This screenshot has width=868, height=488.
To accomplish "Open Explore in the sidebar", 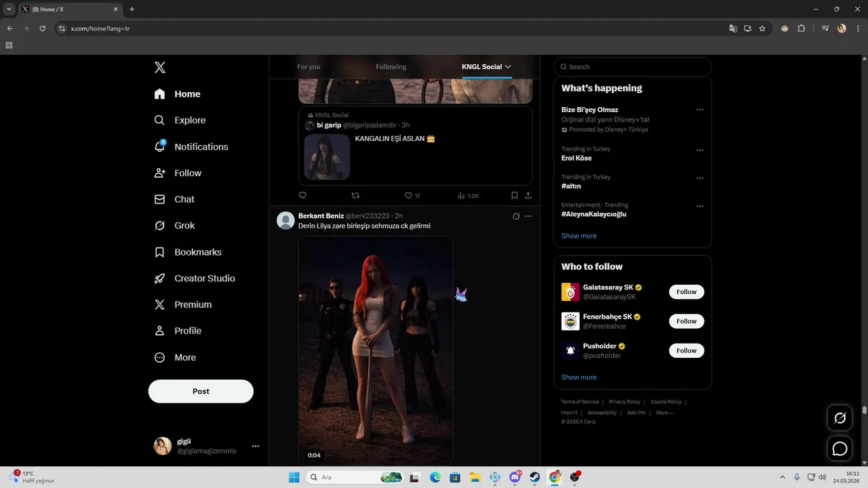I will [x=180, y=120].
